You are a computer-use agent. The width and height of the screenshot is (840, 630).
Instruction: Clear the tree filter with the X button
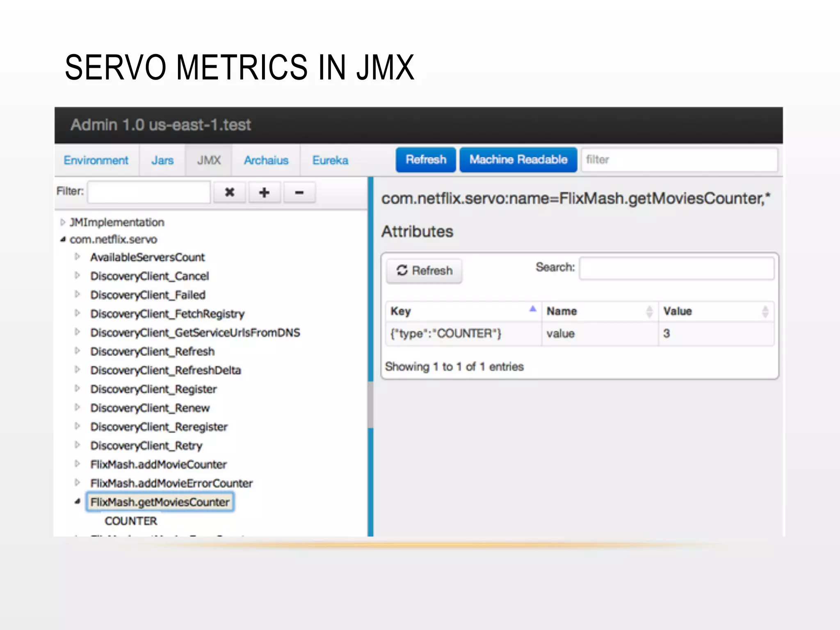coord(230,192)
